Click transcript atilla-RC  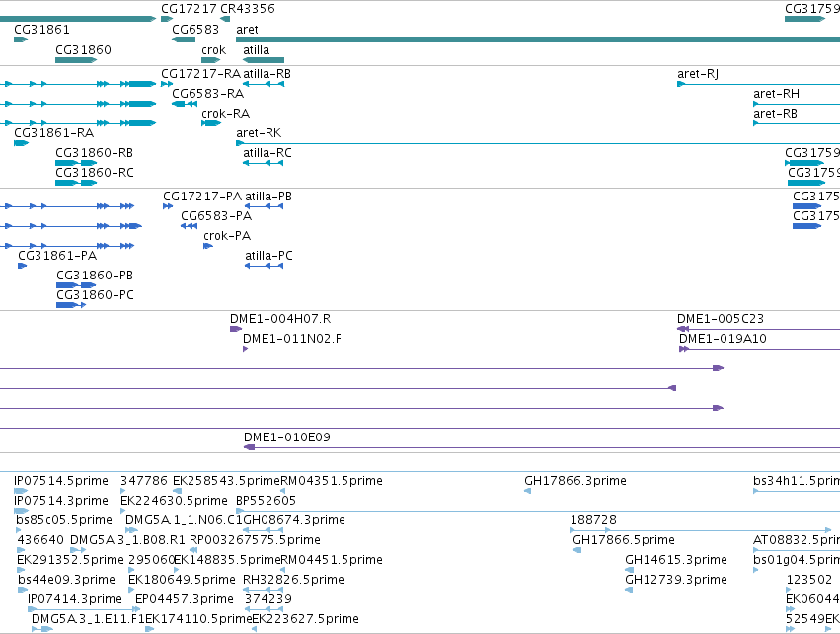click(x=267, y=153)
